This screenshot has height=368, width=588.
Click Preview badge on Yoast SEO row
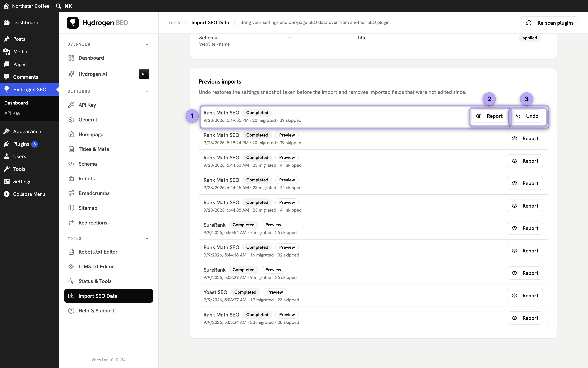tap(275, 292)
